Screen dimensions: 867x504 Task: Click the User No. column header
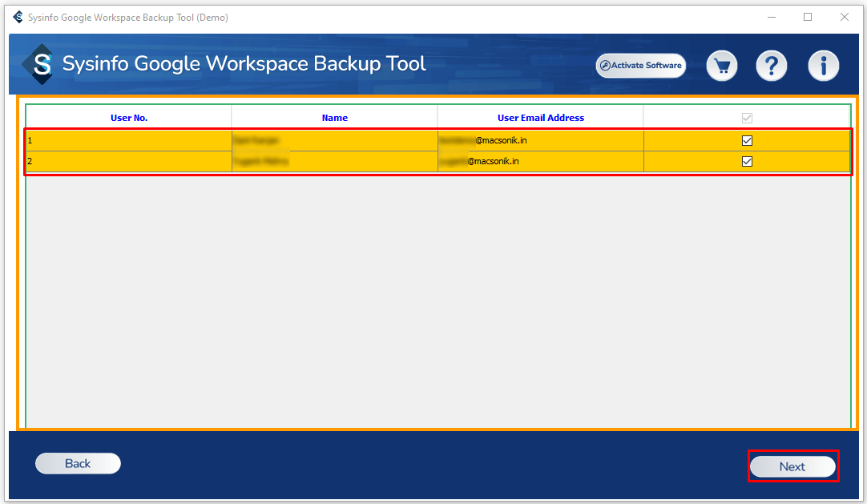point(129,118)
